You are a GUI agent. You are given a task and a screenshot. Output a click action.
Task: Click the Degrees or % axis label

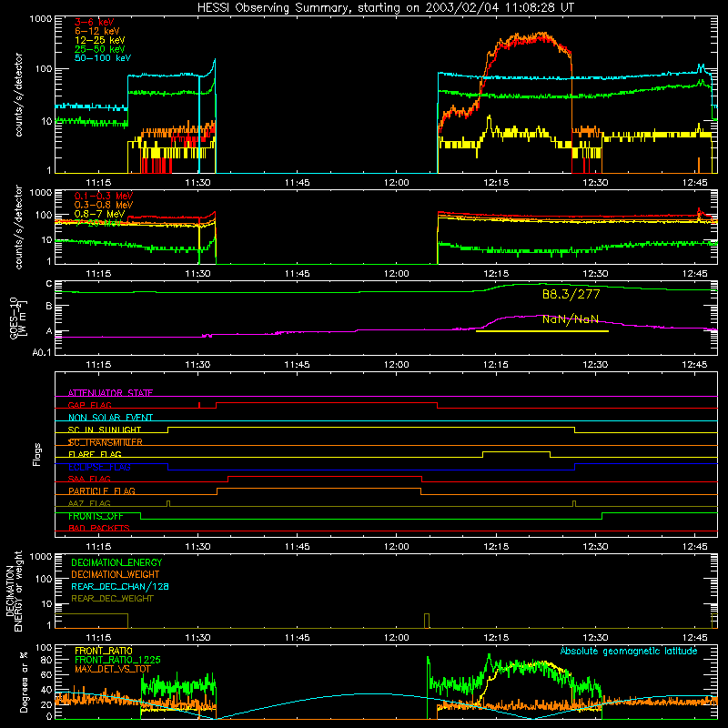[x=24, y=682]
